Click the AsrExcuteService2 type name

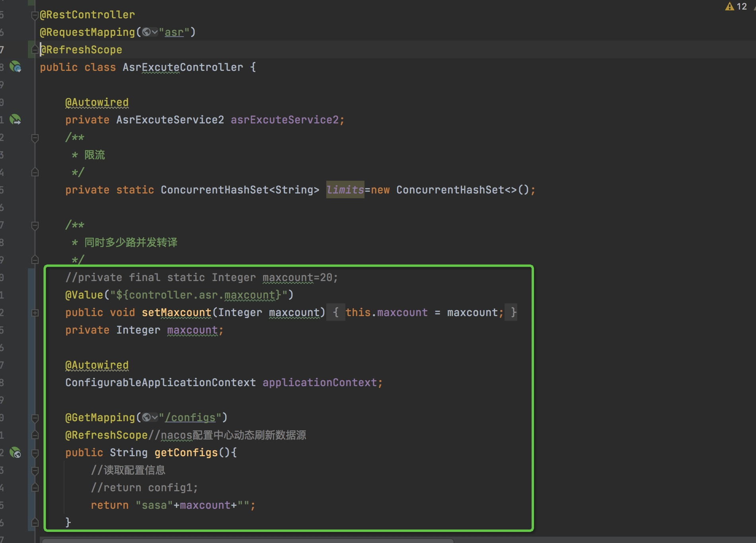click(x=170, y=120)
